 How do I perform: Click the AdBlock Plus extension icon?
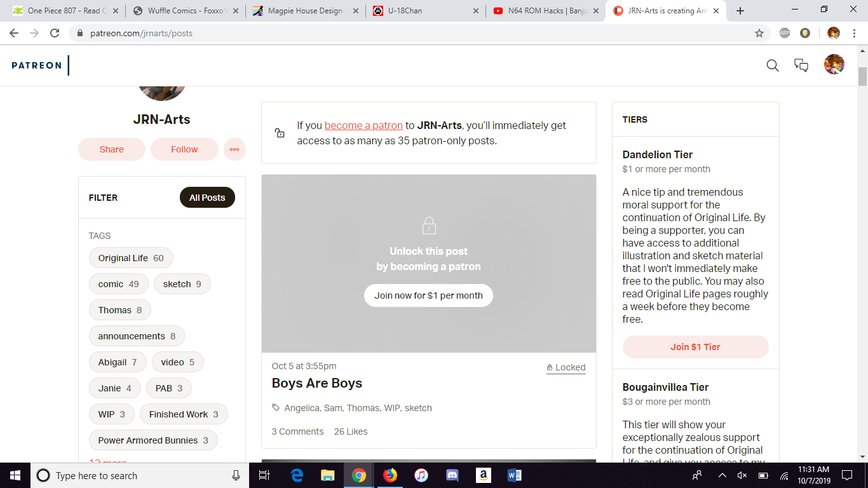click(x=785, y=33)
